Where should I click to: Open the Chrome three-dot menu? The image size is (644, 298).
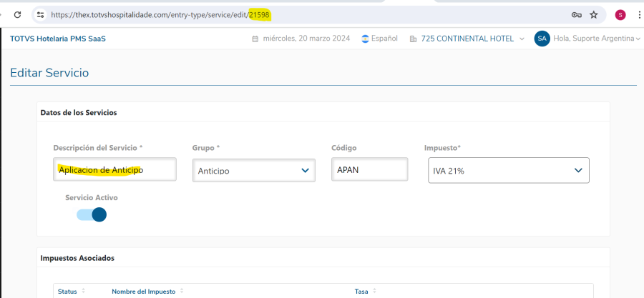pos(638,14)
